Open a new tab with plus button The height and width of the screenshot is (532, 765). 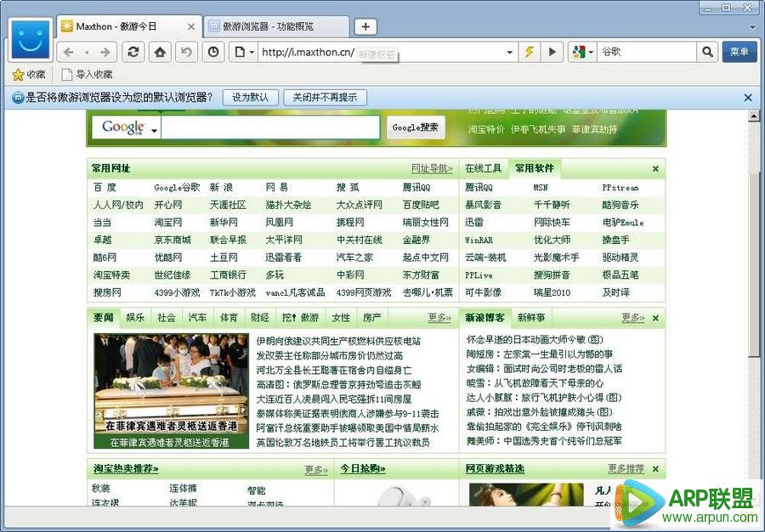pos(365,27)
